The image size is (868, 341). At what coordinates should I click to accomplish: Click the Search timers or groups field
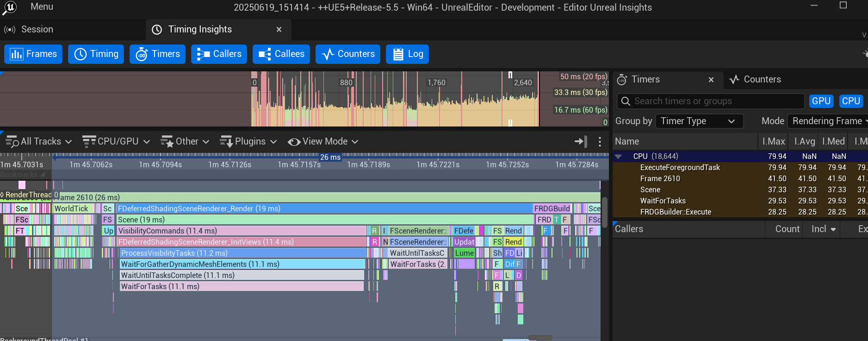(711, 101)
